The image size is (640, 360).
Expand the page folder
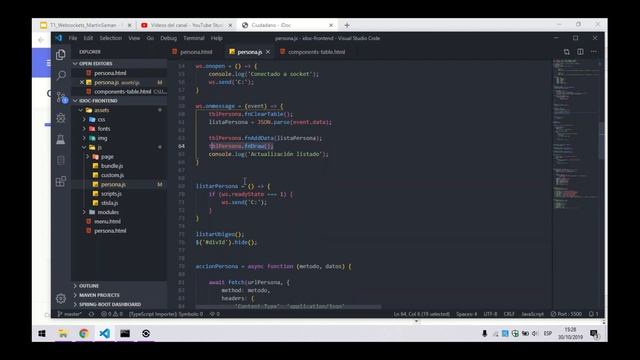[x=107, y=156]
